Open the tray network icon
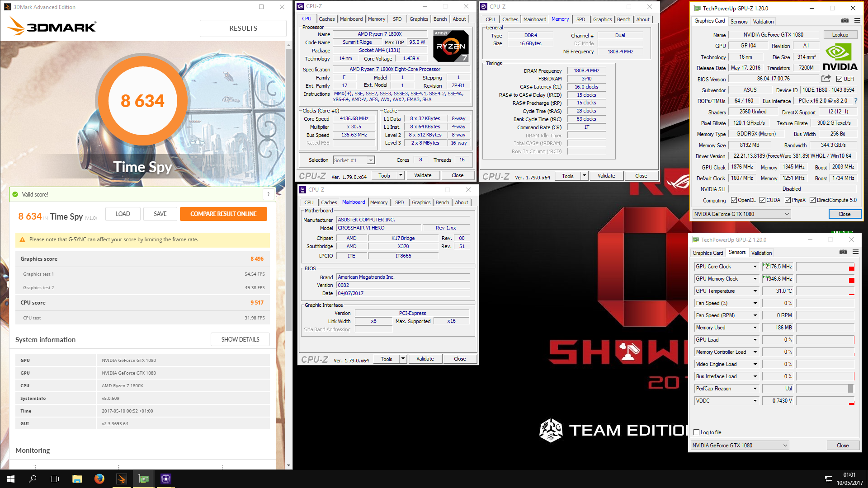Viewport: 868px width, 488px height. 828,479
